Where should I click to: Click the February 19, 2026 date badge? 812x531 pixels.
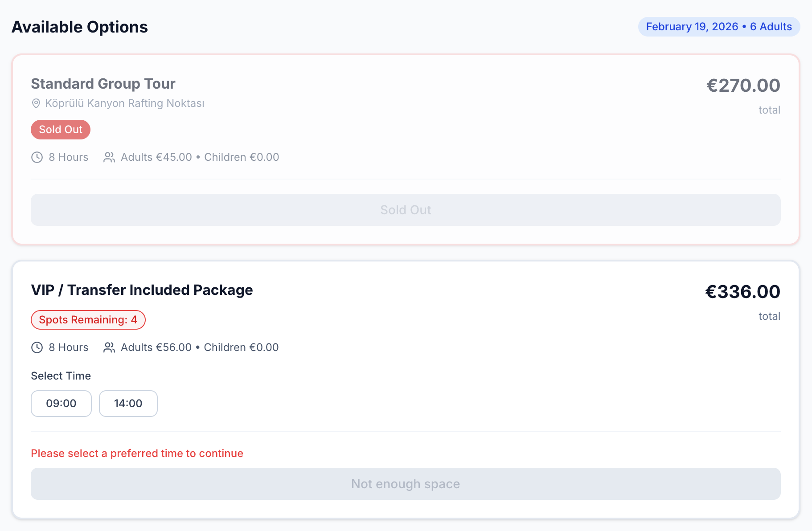click(x=719, y=27)
